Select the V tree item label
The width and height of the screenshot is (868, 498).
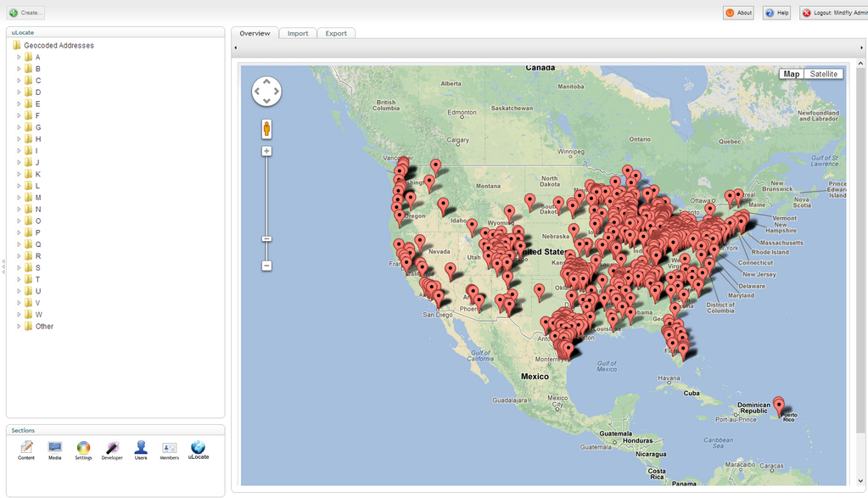37,303
